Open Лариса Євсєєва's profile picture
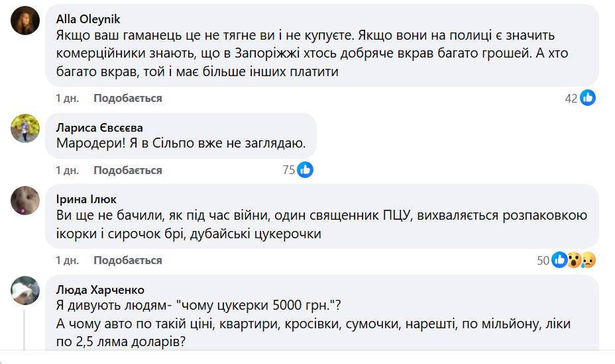 25,128
